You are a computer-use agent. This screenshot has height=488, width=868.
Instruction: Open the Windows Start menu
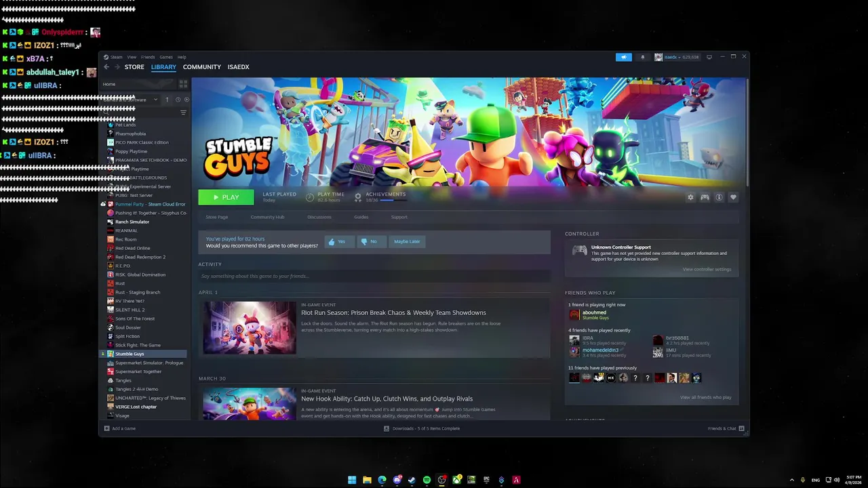pos(352,480)
